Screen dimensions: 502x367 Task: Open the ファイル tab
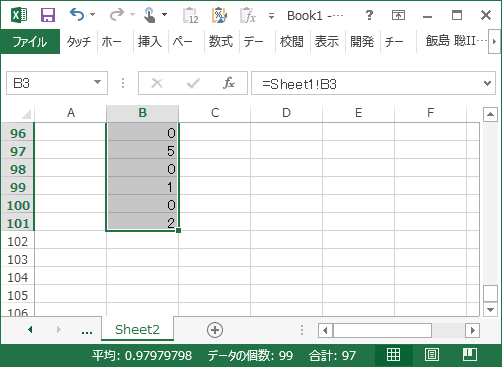[x=30, y=42]
